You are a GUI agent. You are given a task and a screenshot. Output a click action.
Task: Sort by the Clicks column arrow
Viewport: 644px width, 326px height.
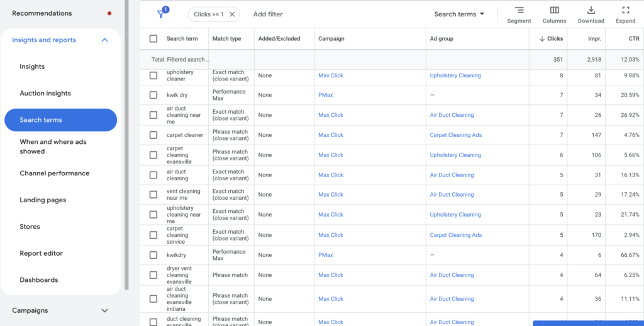(x=541, y=39)
